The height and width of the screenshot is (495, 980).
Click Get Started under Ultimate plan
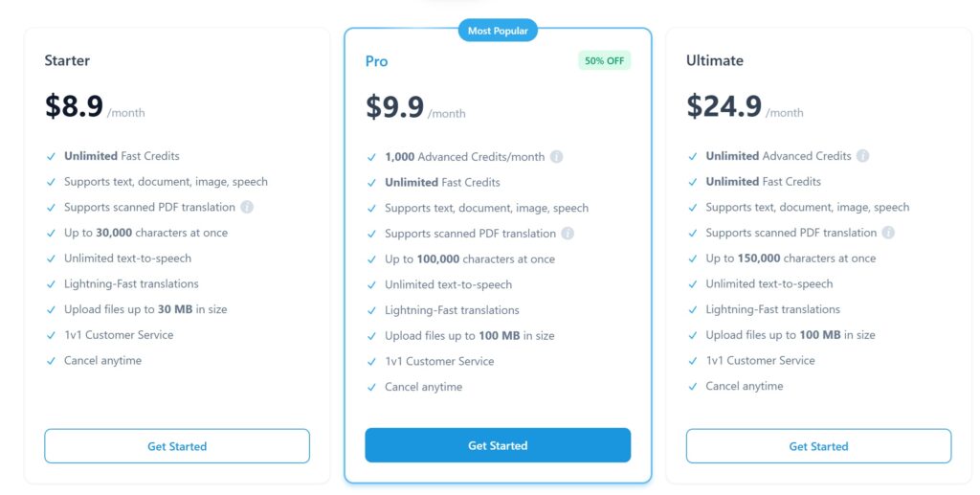coord(819,446)
